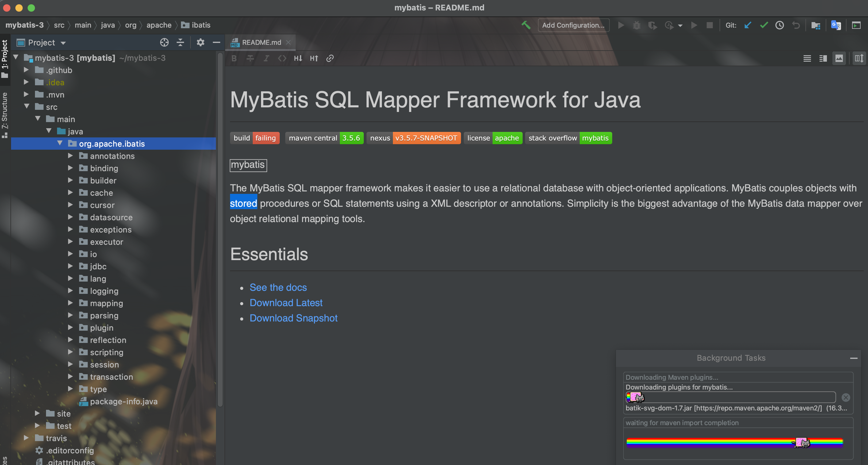Expand the travis folder

(x=26, y=438)
